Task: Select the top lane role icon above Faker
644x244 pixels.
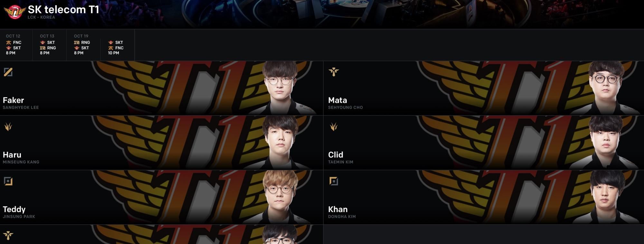Action: pos(8,72)
